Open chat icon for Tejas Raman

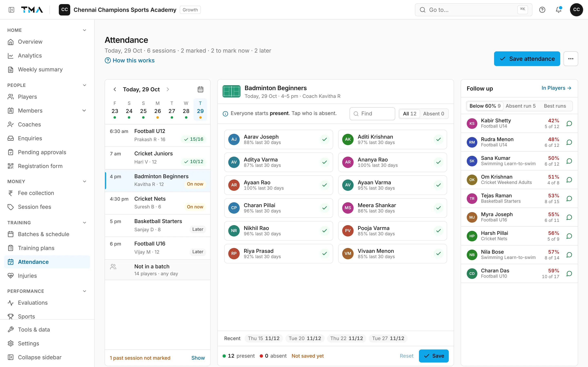pyautogui.click(x=569, y=199)
